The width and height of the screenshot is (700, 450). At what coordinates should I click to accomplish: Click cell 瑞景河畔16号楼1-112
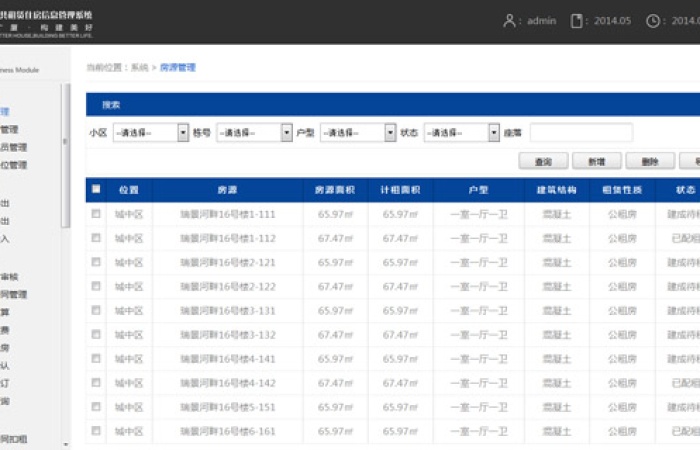228,238
